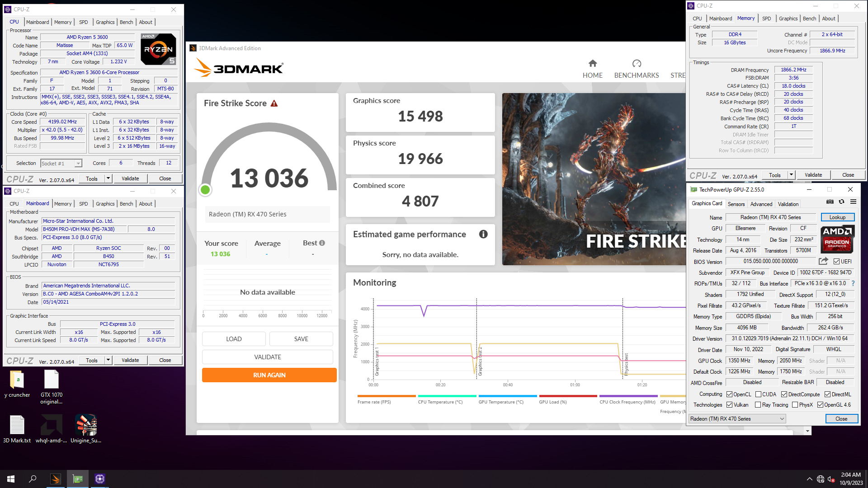Click the Fire Strike score warning icon
This screenshot has height=488, width=868.
point(274,103)
